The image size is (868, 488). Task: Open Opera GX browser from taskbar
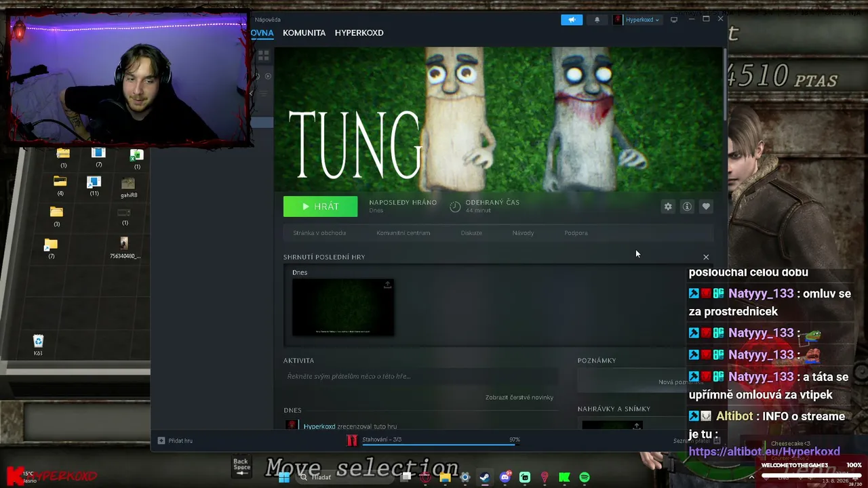[x=425, y=477]
